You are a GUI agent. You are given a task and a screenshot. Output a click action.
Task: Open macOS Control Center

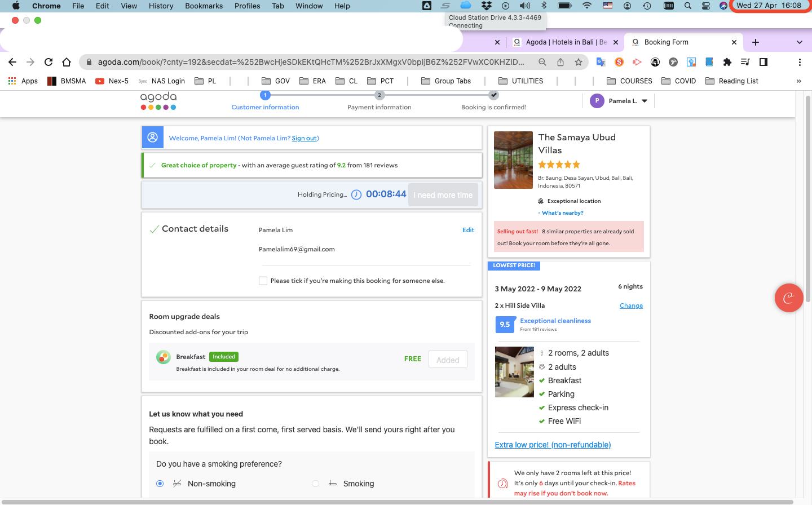click(706, 6)
